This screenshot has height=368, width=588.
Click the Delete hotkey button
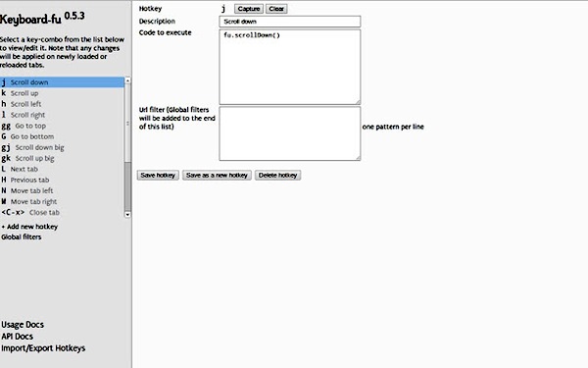click(278, 175)
